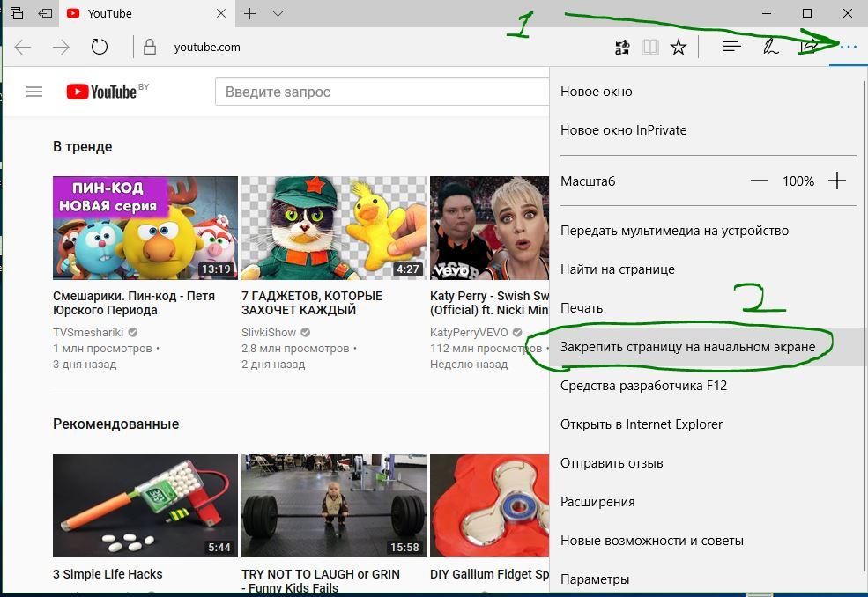Open the Hub three-lines icon

tap(731, 47)
